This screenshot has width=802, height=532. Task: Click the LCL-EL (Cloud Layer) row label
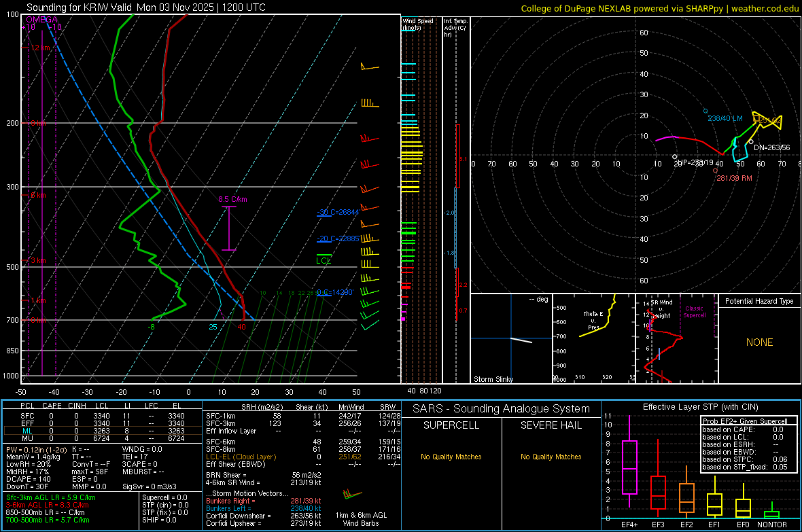point(241,457)
